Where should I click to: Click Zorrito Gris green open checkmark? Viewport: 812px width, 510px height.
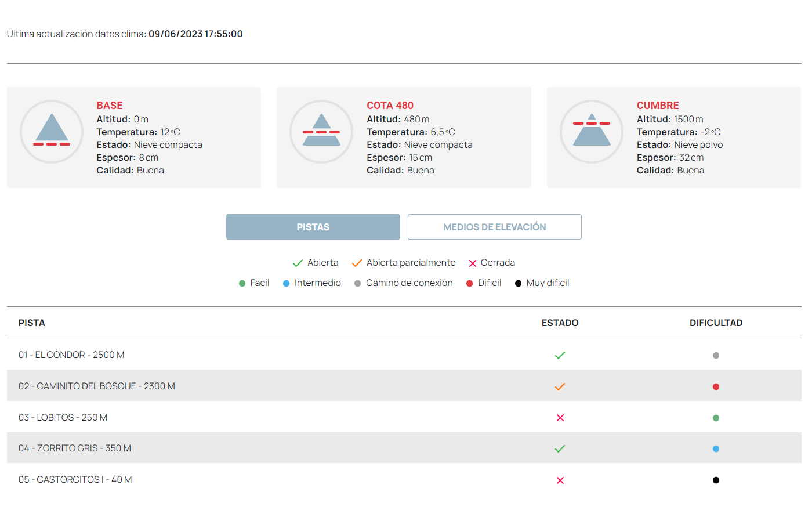(560, 448)
